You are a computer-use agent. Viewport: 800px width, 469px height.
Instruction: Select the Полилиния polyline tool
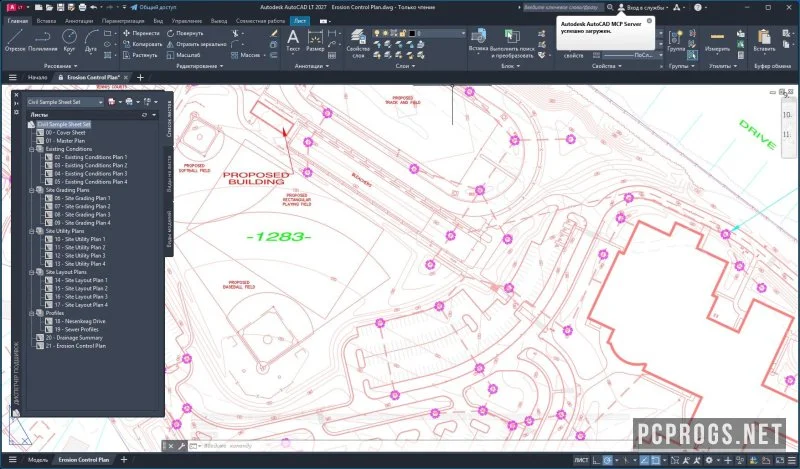(x=43, y=40)
